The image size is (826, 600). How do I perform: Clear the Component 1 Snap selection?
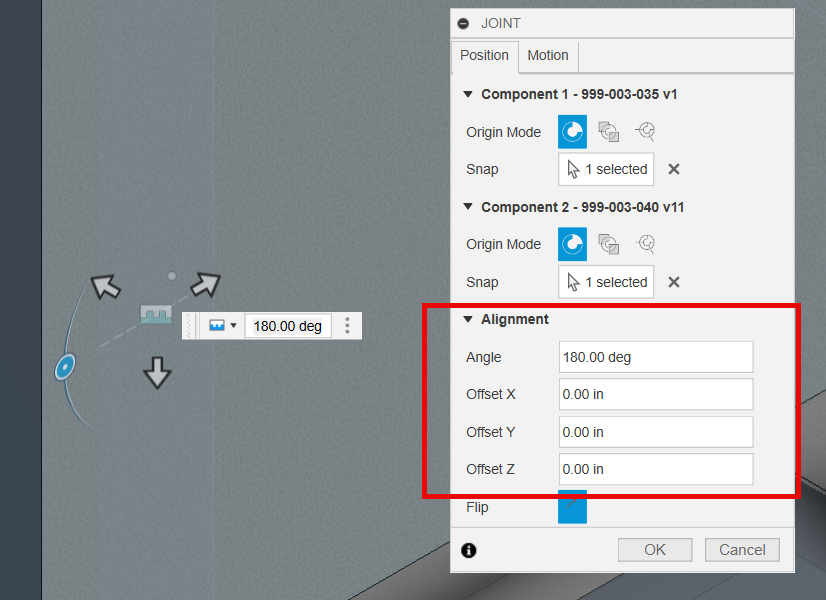coord(673,169)
